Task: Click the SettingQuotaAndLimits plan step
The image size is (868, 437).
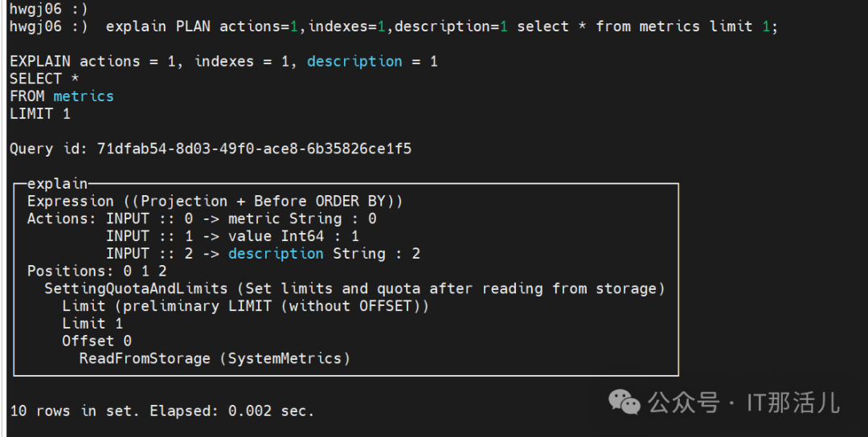Action: point(354,288)
